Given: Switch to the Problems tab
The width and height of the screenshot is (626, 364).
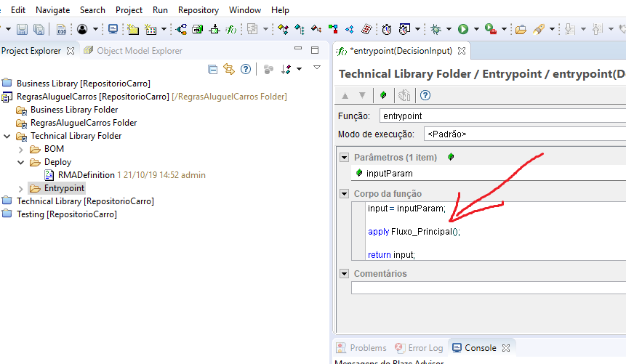Looking at the screenshot, I should pyautogui.click(x=361, y=348).
